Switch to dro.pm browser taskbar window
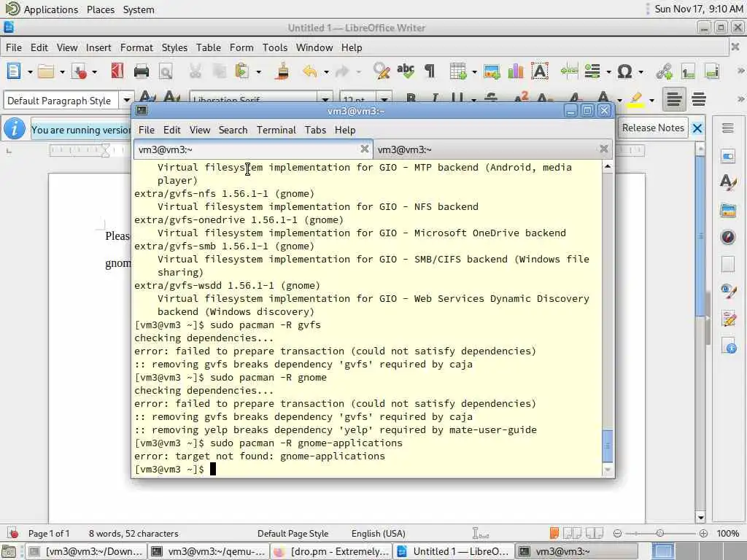Viewport: 747px width, 560px height. coord(331,551)
